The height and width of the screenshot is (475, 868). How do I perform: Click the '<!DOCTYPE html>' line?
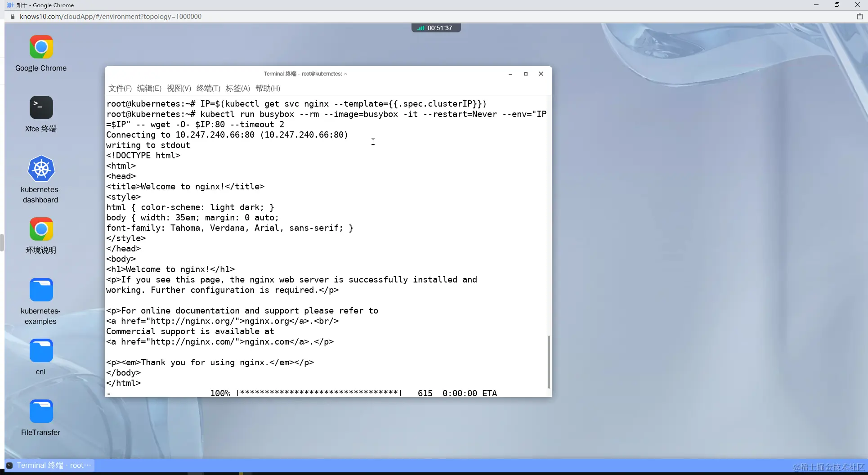pos(143,156)
